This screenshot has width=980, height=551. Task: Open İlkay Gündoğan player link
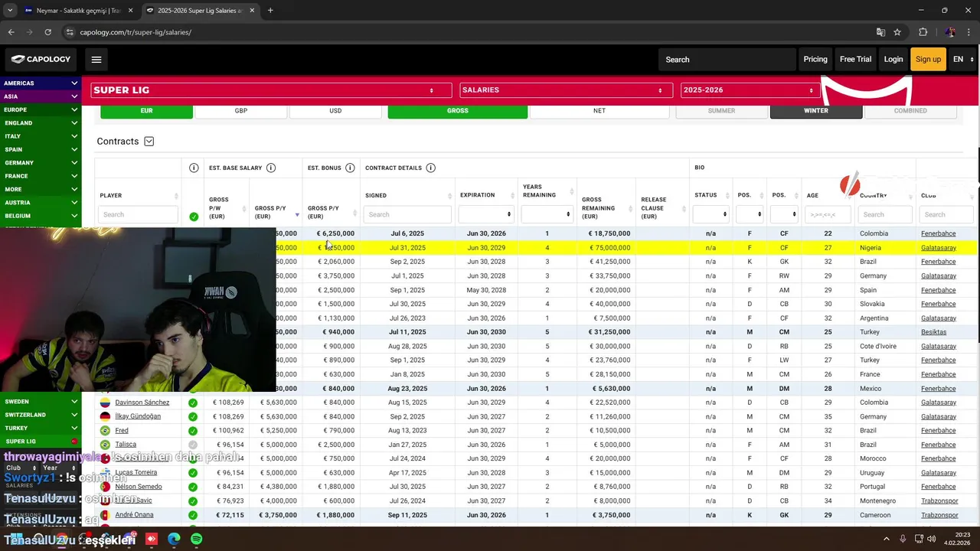138,416
